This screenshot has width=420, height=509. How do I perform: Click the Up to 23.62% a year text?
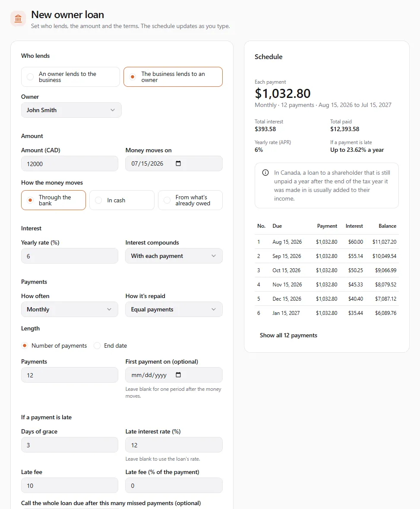[357, 150]
